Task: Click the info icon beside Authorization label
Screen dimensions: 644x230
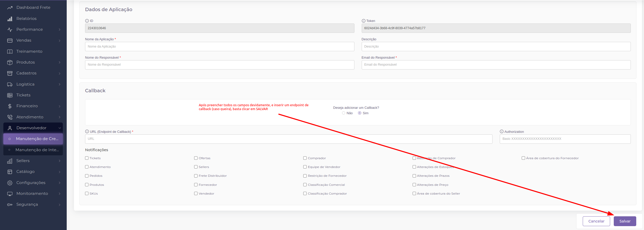Action: point(501,132)
